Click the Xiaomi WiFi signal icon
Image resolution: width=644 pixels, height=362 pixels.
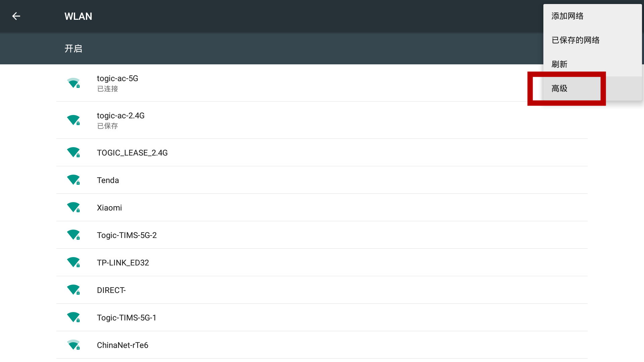[73, 207]
